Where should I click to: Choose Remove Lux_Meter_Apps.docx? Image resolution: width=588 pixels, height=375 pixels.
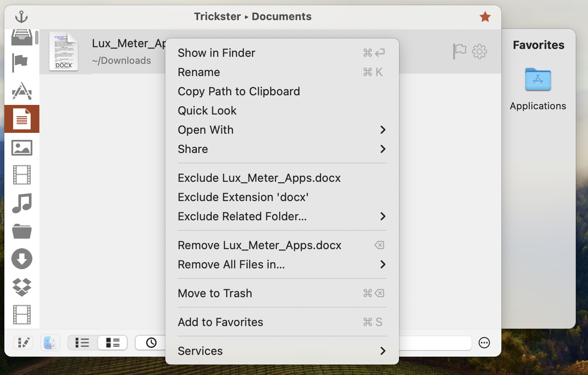pos(282,245)
